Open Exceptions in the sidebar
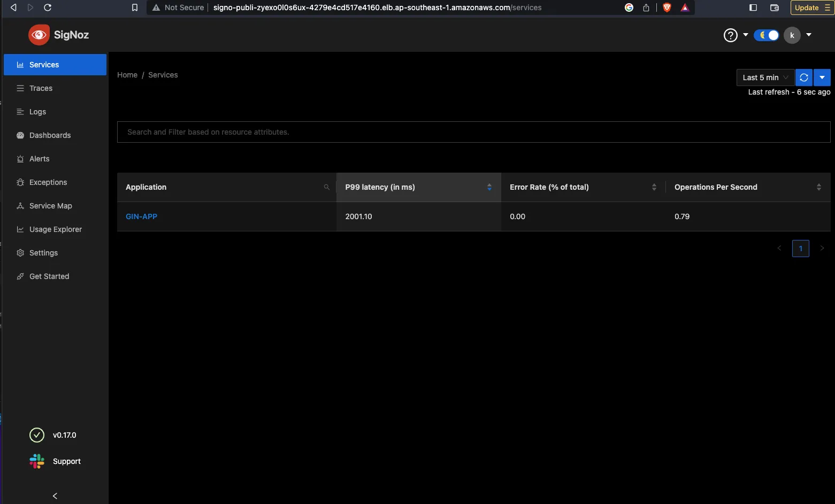Image resolution: width=835 pixels, height=504 pixels. [55, 182]
